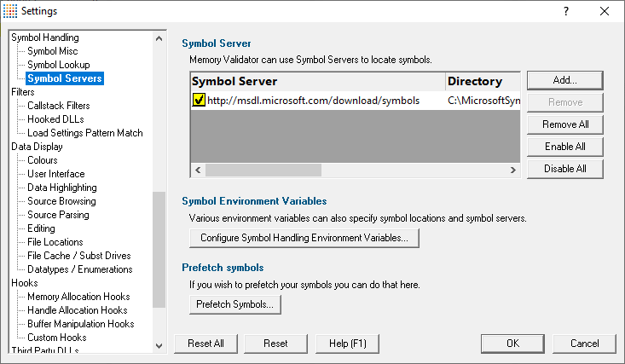The height and width of the screenshot is (364, 625).
Task: Open Data Highlighting settings page
Action: (62, 188)
